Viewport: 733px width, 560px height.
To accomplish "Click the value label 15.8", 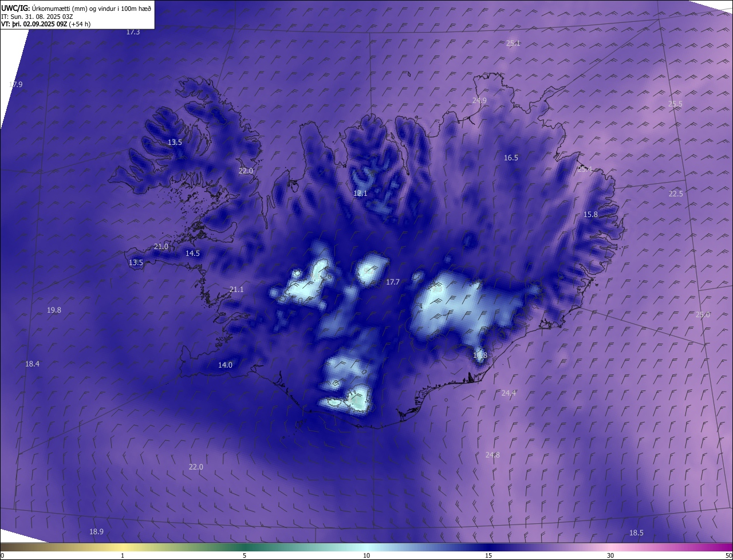I will click(x=590, y=214).
